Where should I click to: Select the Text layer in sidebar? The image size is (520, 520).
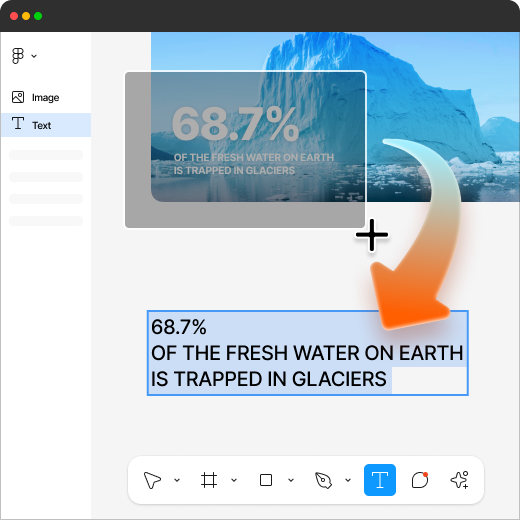(x=46, y=125)
